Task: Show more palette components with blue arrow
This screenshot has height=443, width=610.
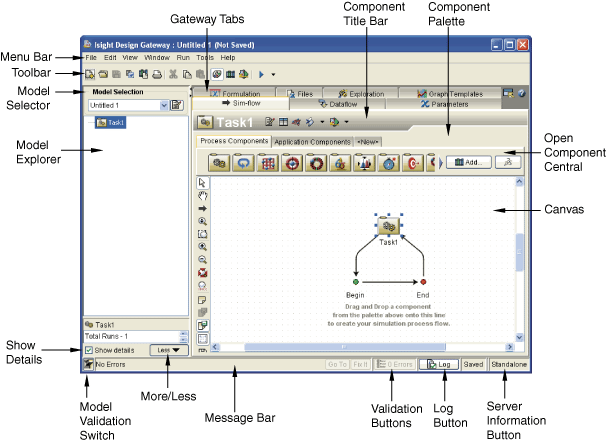Action: tap(440, 163)
